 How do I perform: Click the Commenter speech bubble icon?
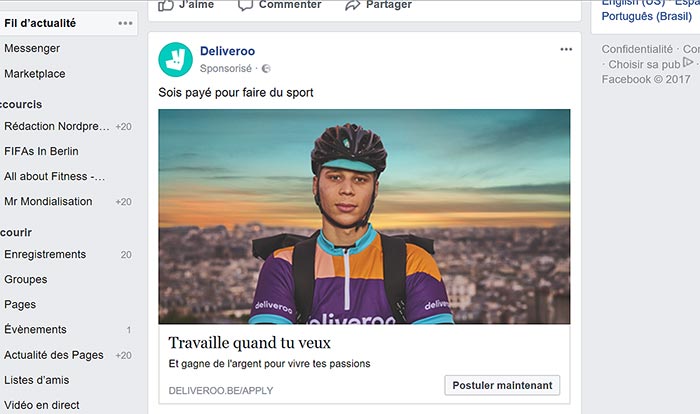click(245, 5)
